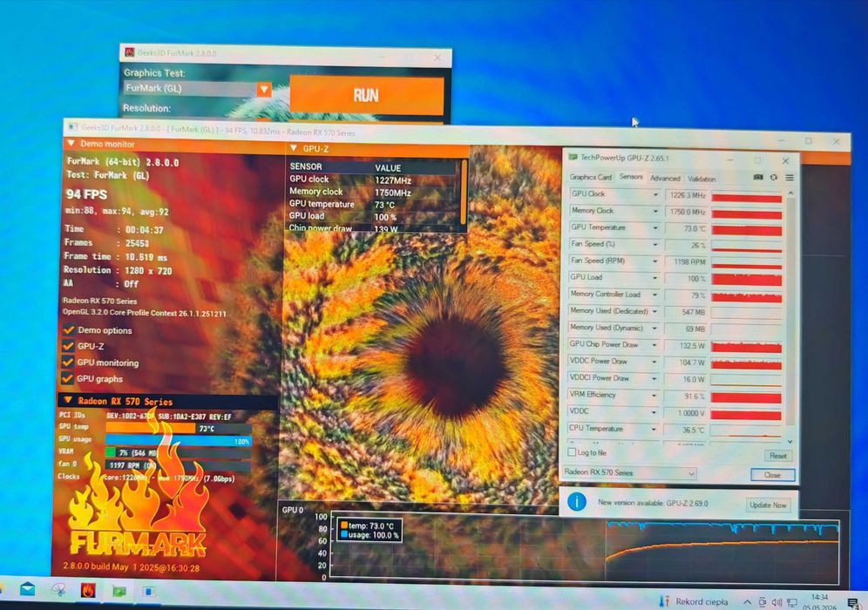Select the blue window taskbar icon
The image size is (868, 610).
pos(148,591)
